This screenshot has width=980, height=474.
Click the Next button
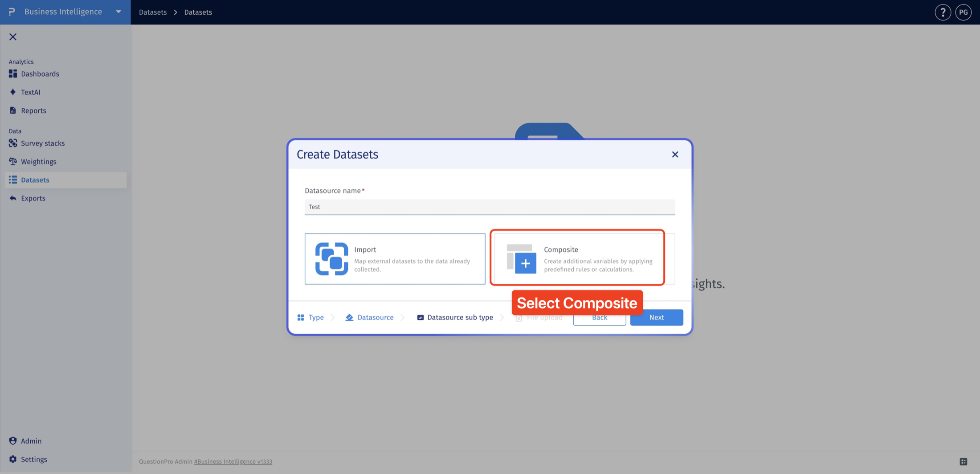point(657,317)
